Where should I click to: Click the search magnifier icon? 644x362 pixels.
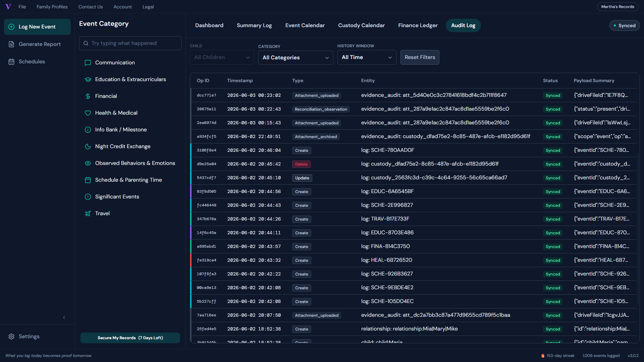[86, 43]
